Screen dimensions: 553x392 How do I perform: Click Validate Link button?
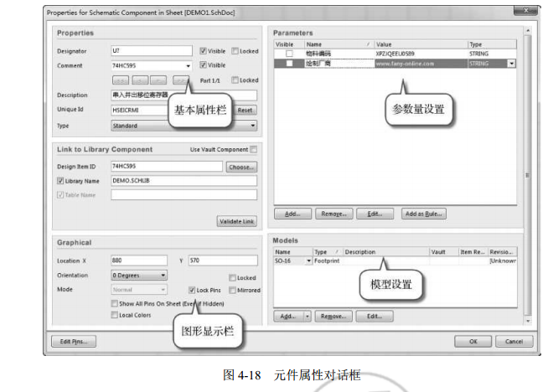[236, 221]
